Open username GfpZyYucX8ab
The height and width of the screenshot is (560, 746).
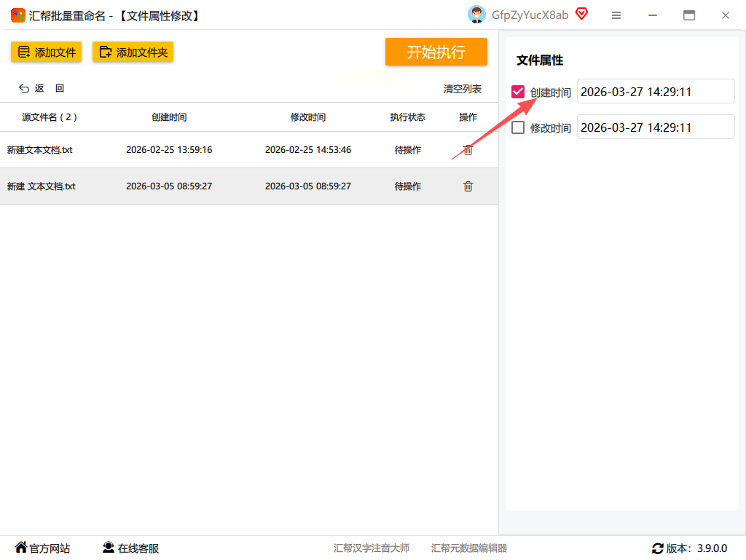(530, 15)
